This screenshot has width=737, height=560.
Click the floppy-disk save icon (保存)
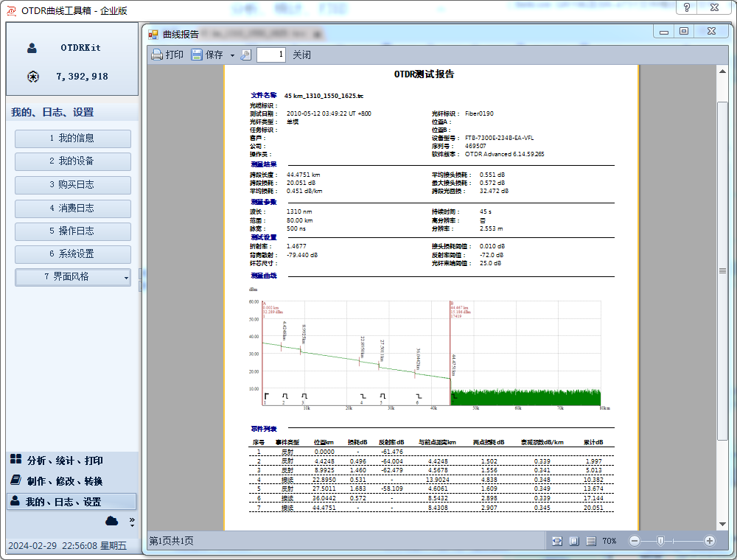point(197,55)
